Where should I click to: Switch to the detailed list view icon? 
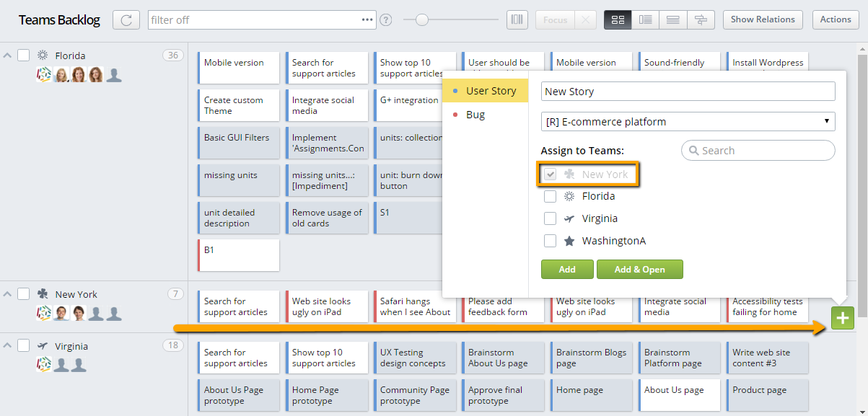pos(645,19)
